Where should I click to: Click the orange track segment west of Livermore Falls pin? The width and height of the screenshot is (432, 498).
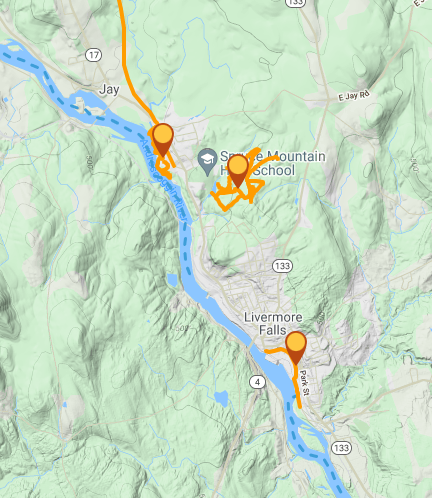[x=275, y=350]
